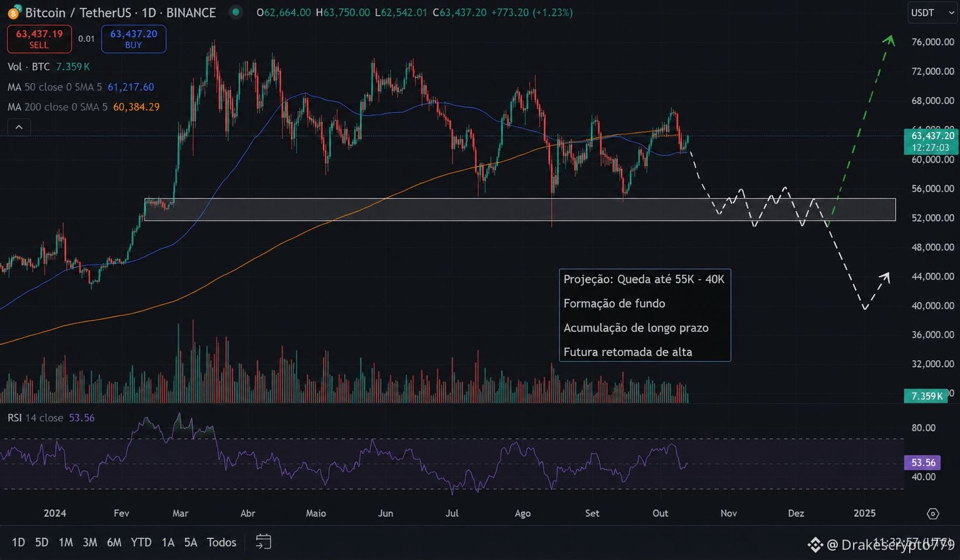Click the 53.56 RSI label on axis

point(923,462)
